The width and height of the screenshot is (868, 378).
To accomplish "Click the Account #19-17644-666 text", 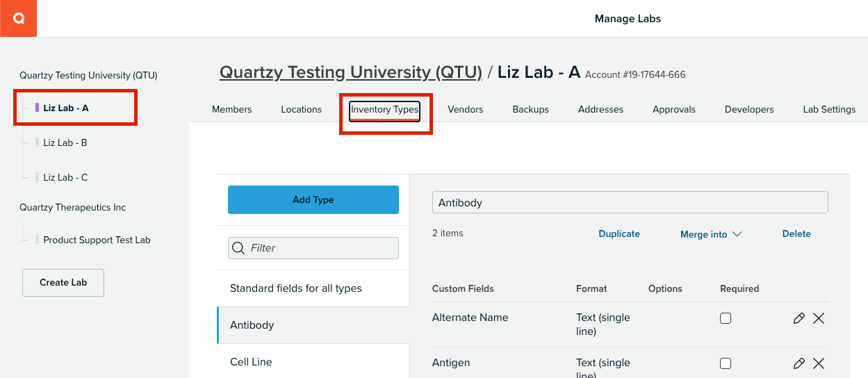I will click(635, 74).
